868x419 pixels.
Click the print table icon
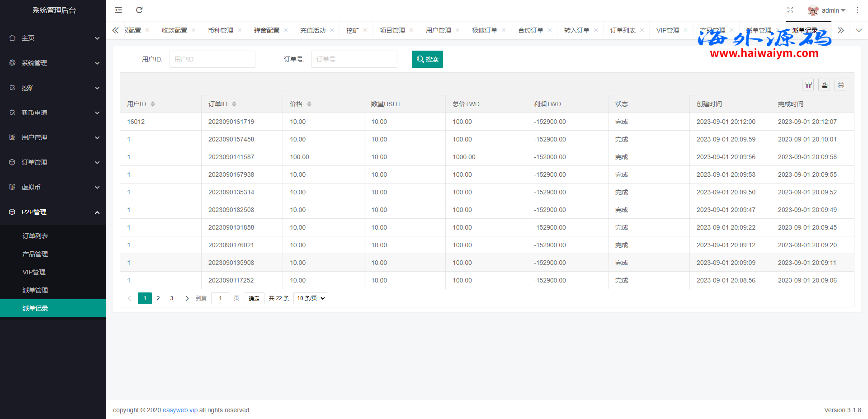(840, 85)
